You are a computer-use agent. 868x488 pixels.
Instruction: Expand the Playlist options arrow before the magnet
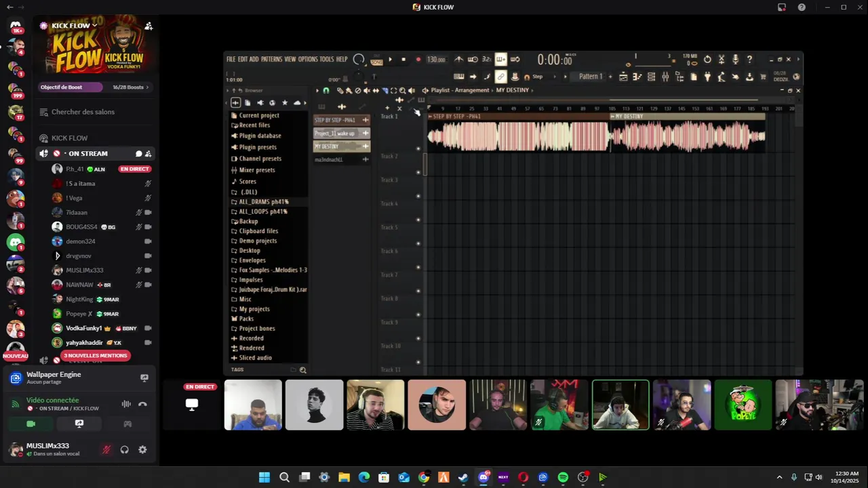(317, 90)
